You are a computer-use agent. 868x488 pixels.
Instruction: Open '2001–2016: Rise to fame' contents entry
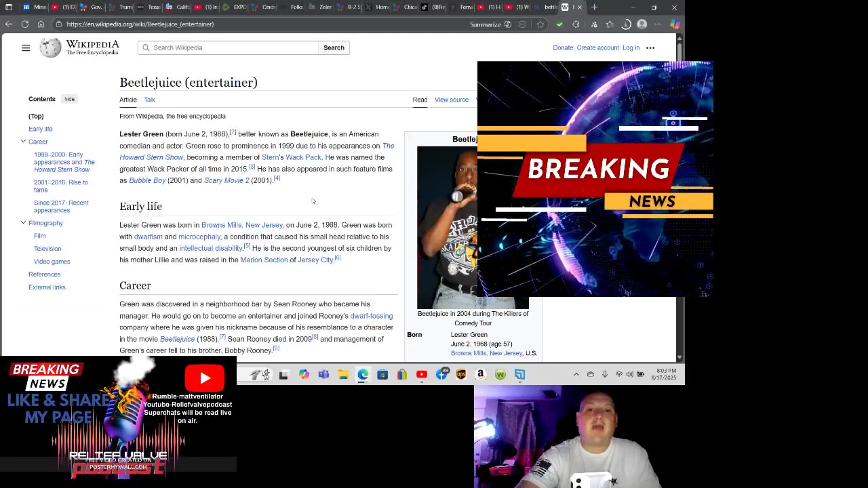[60, 186]
